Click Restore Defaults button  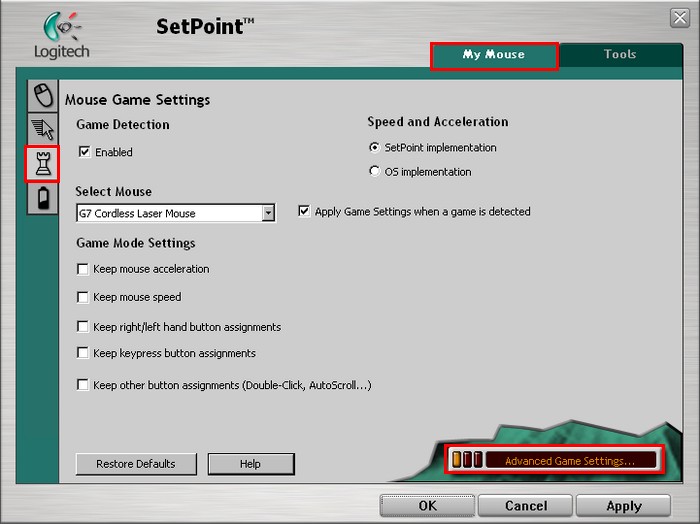[x=136, y=464]
